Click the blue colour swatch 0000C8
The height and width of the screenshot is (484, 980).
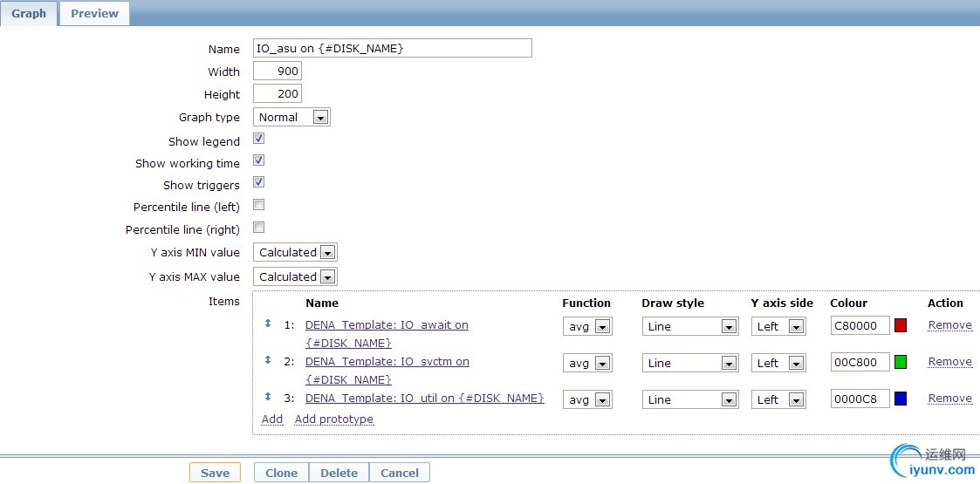901,399
